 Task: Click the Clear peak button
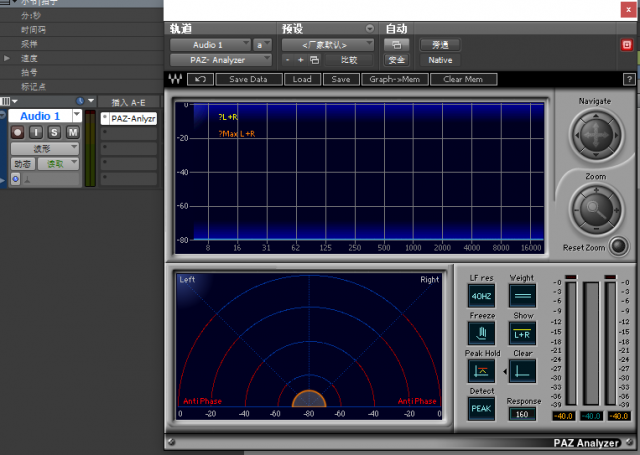coord(522,371)
